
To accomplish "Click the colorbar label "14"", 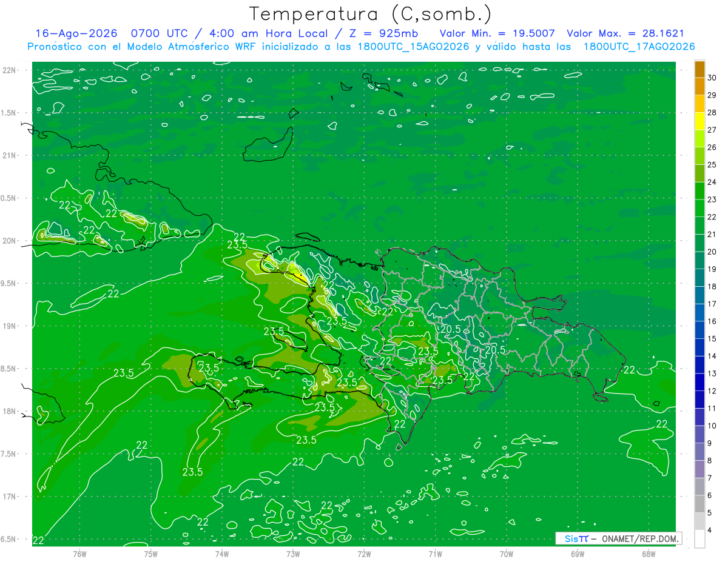I will tap(712, 356).
